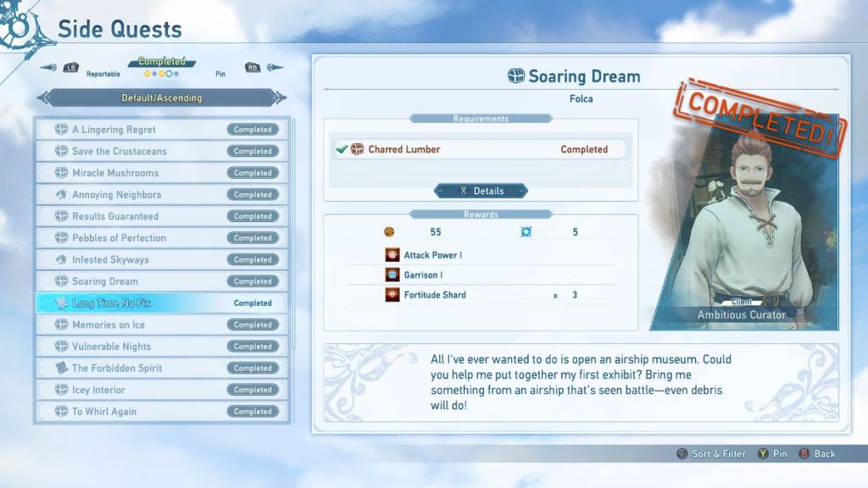This screenshot has width=868, height=488.
Task: Click the green checkmark next to Charred Lumber
Action: pyautogui.click(x=342, y=149)
